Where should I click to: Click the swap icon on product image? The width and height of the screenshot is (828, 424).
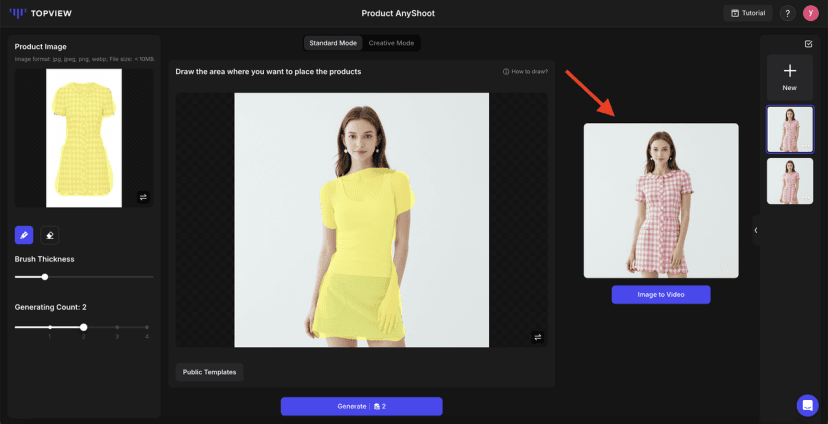coord(143,197)
